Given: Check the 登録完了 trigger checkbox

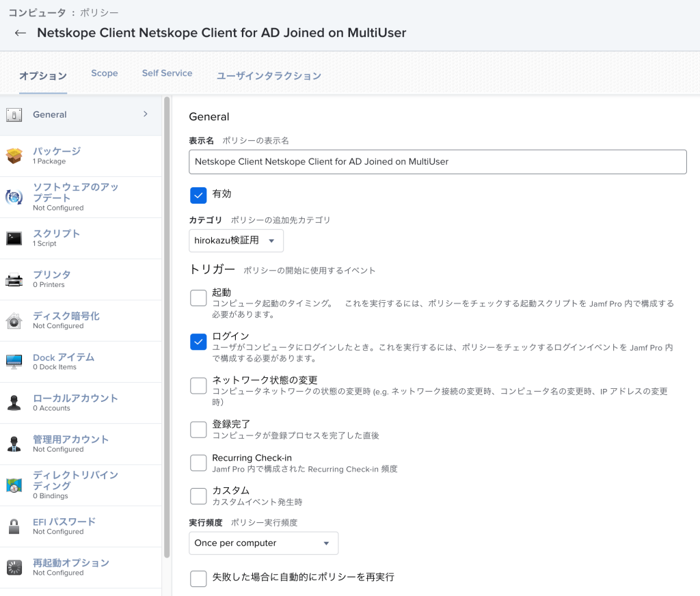Looking at the screenshot, I should coord(198,429).
